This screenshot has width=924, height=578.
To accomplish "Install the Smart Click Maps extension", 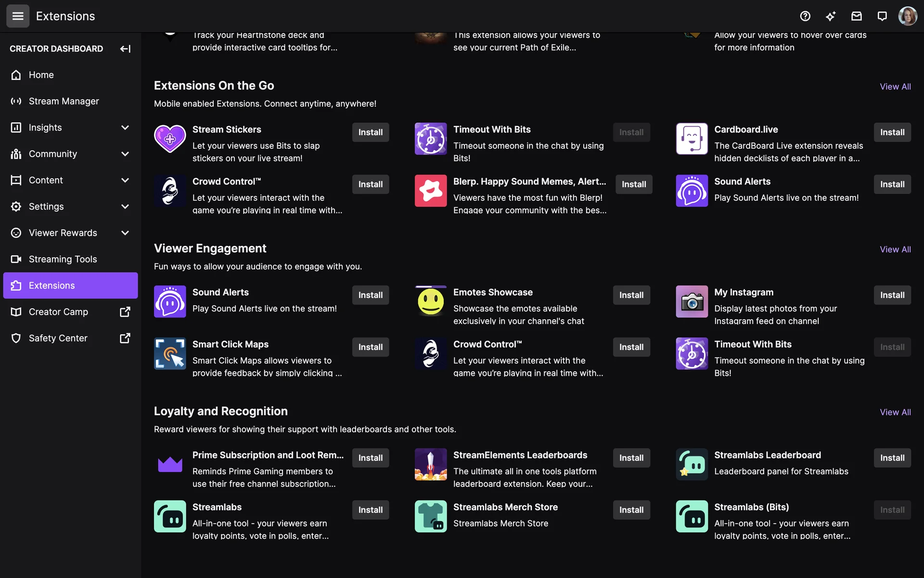I will click(370, 347).
